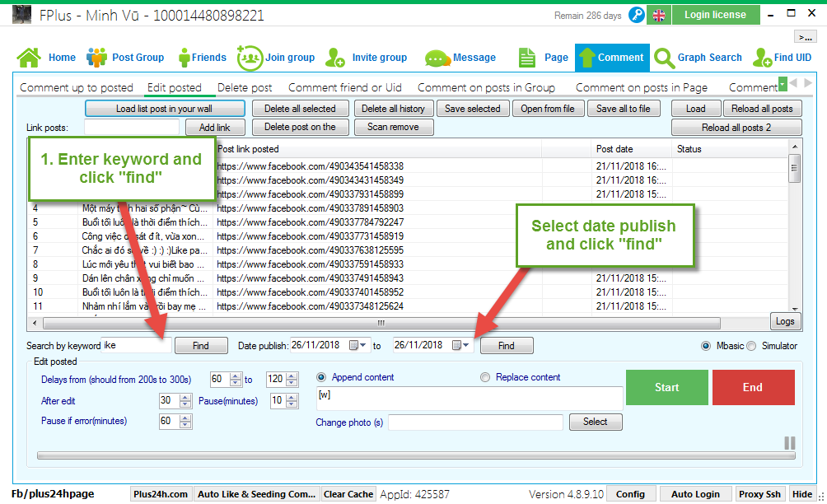Click the edit progress bar
Viewport: 827px width, 504px height.
[x=416, y=455]
